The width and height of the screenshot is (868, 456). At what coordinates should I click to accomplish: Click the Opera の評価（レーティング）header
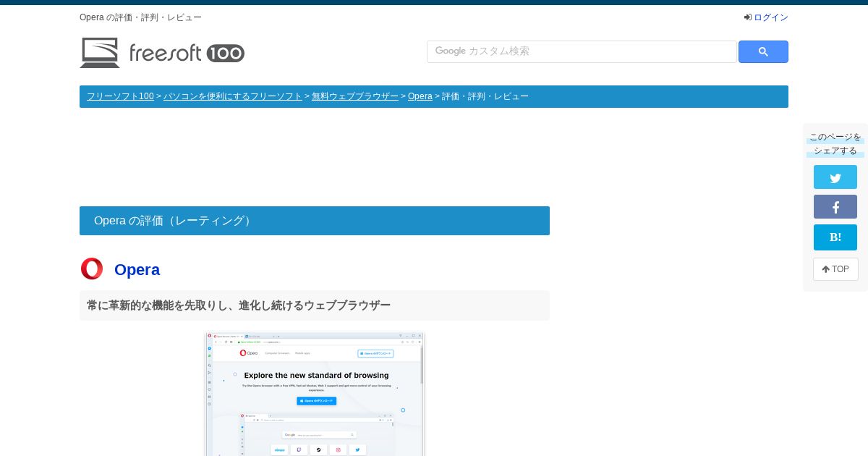pyautogui.click(x=315, y=221)
